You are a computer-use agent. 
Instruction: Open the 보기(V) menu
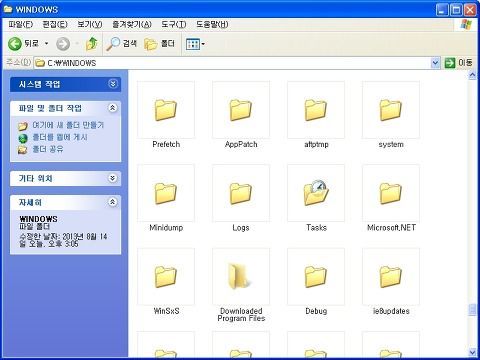[x=90, y=24]
